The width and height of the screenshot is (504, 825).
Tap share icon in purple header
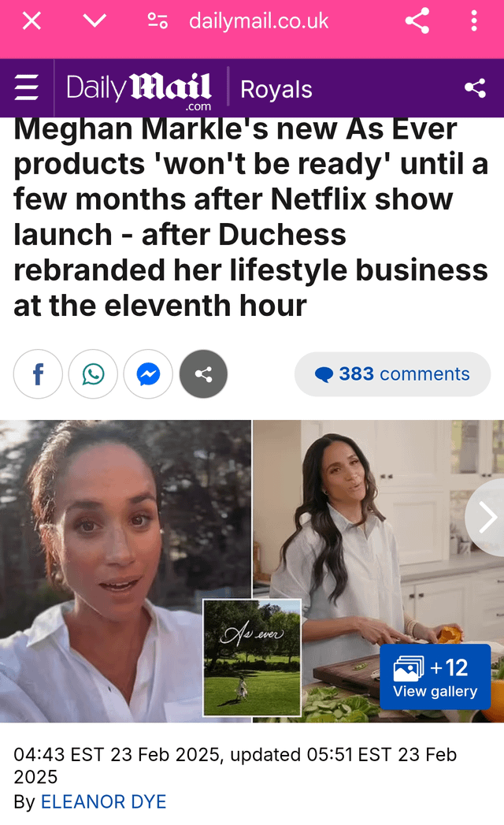[475, 88]
